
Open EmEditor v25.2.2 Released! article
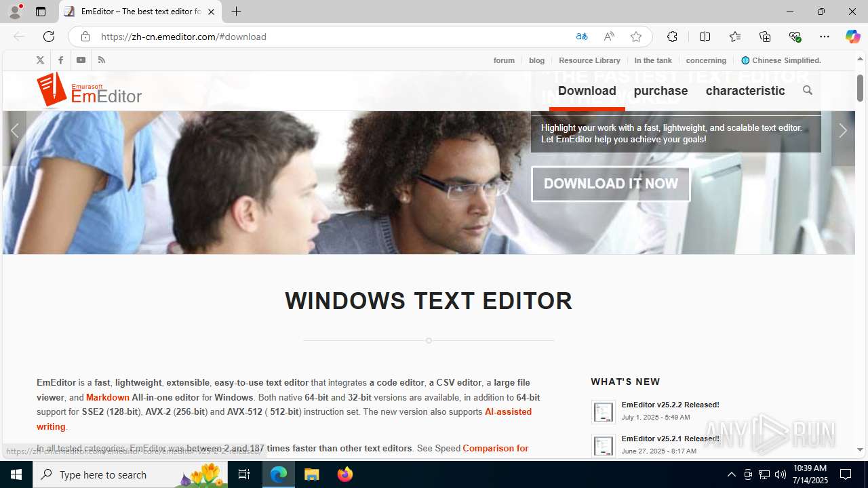tap(670, 405)
